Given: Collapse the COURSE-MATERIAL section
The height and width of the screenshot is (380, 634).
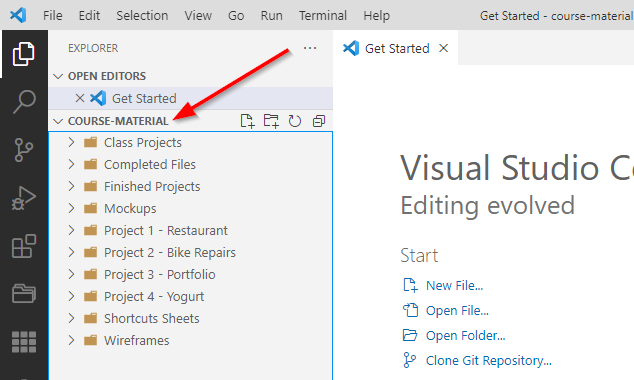Looking at the screenshot, I should (58, 121).
